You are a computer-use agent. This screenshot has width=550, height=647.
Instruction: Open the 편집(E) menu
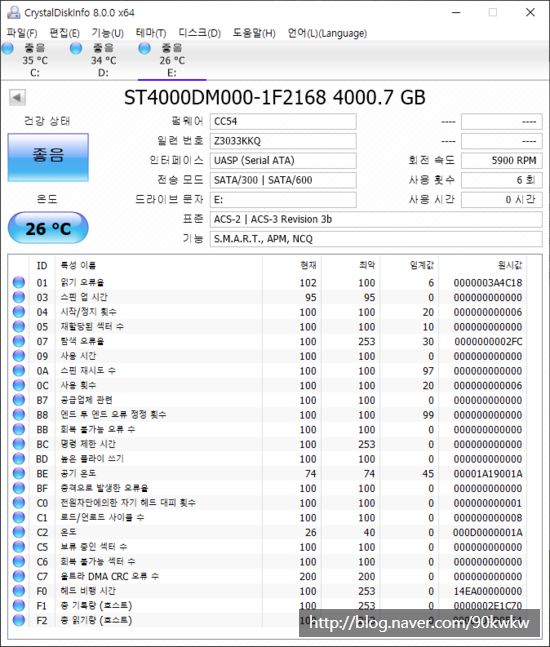pos(64,33)
